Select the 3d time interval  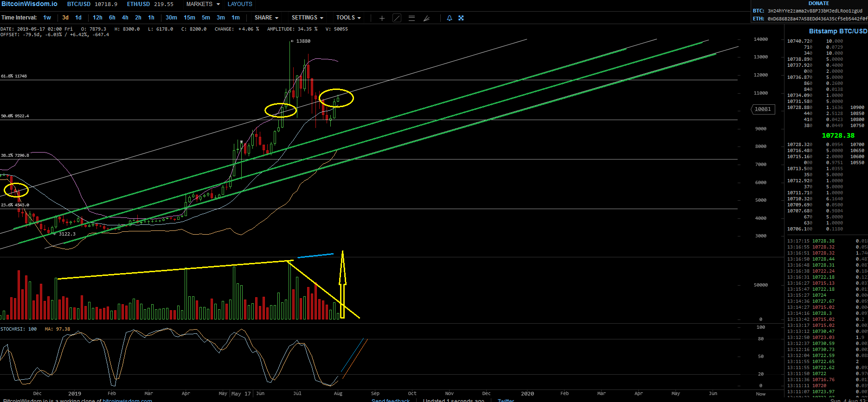[x=65, y=18]
